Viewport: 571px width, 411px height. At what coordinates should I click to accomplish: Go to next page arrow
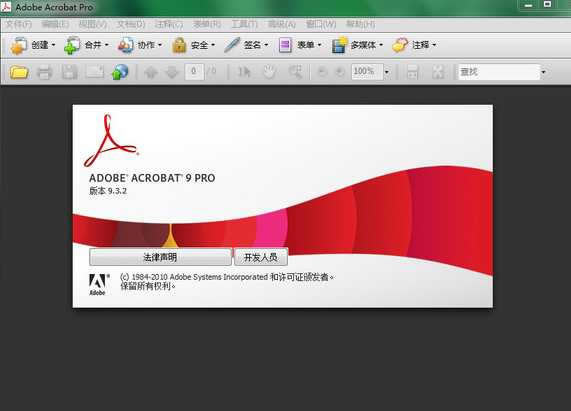pos(172,72)
